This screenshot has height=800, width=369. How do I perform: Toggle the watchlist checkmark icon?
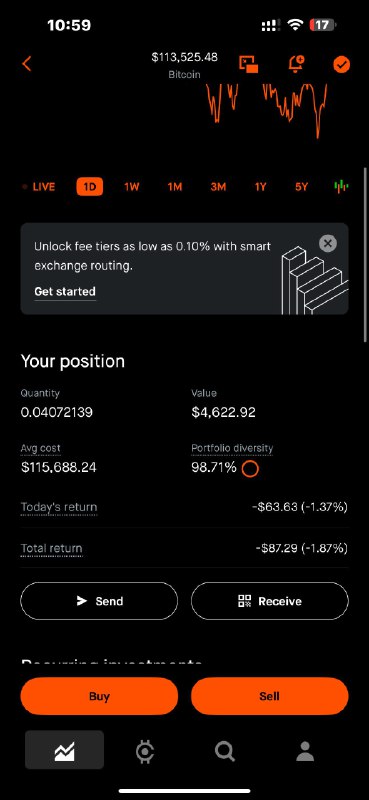(341, 64)
